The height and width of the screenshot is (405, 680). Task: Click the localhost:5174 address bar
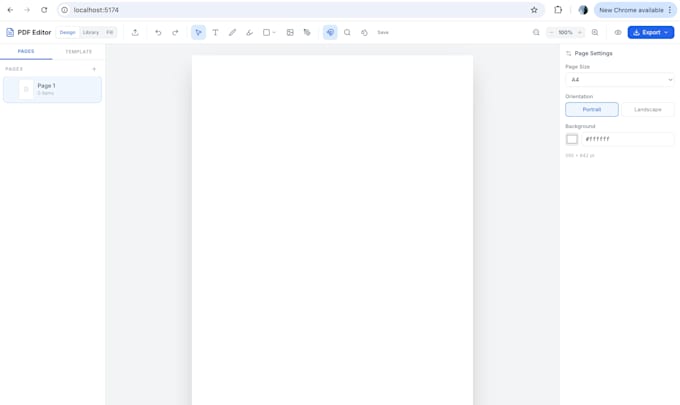(299, 10)
